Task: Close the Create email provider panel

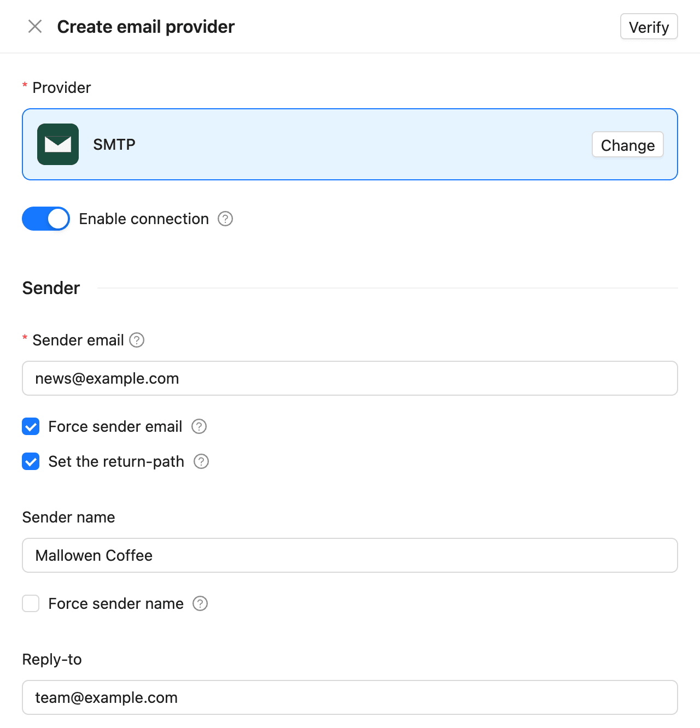Action: [x=35, y=26]
